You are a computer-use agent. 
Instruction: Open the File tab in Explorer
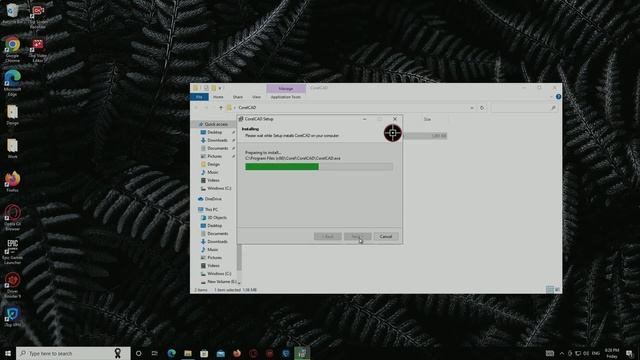coord(199,97)
